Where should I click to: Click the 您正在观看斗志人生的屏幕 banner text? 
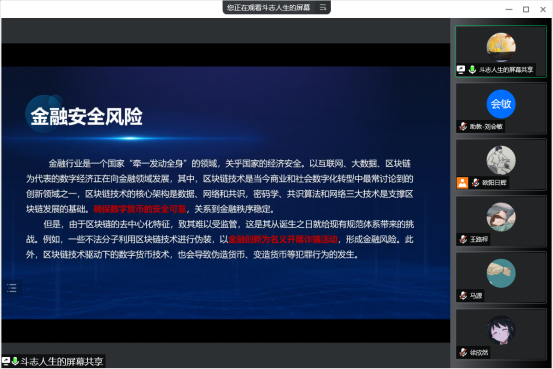tap(268, 7)
